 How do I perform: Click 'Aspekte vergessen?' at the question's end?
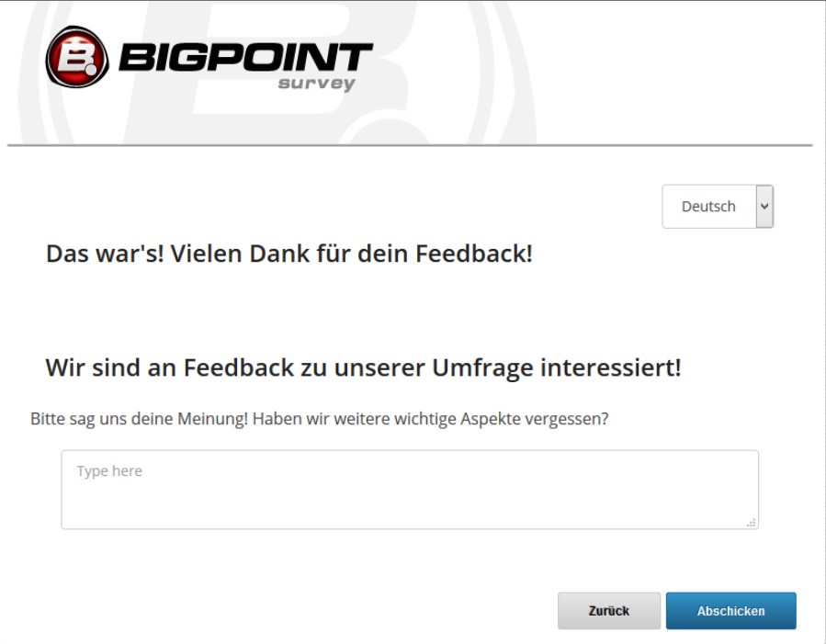535,419
